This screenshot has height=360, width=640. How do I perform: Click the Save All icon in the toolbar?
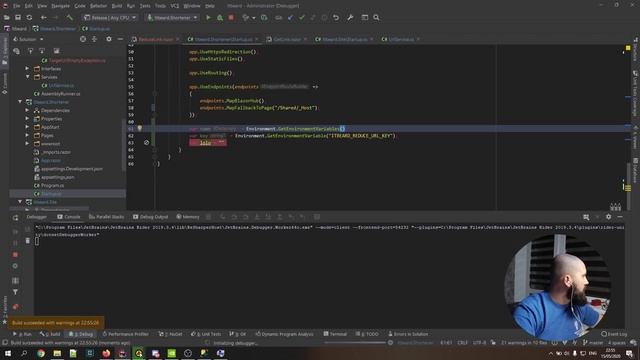click(18, 18)
